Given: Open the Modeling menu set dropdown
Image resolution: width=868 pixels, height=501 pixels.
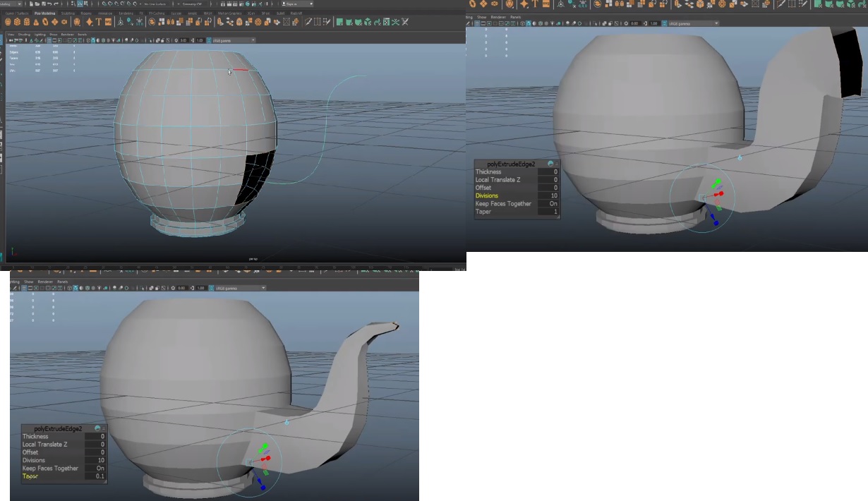Looking at the screenshot, I should pyautogui.click(x=11, y=4).
